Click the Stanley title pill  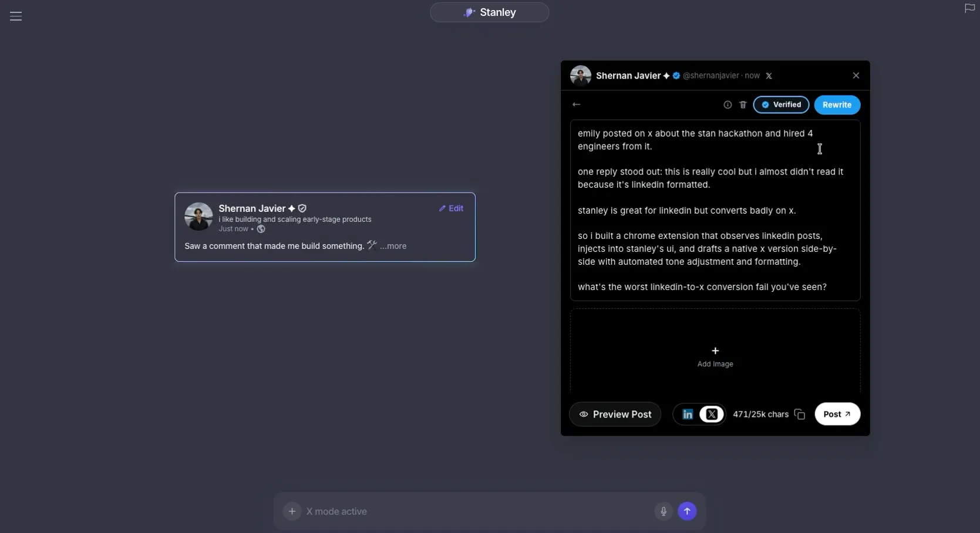point(489,12)
